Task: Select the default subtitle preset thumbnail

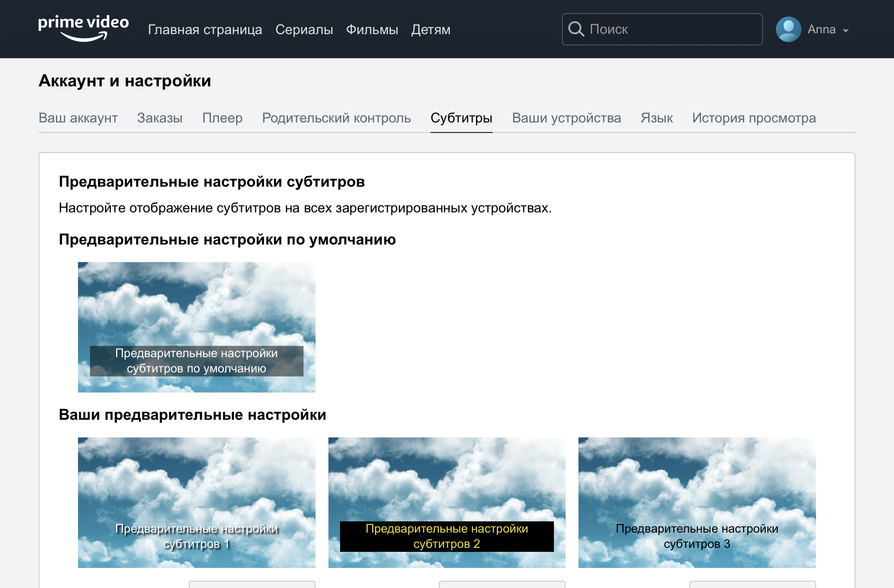Action: pos(197,327)
